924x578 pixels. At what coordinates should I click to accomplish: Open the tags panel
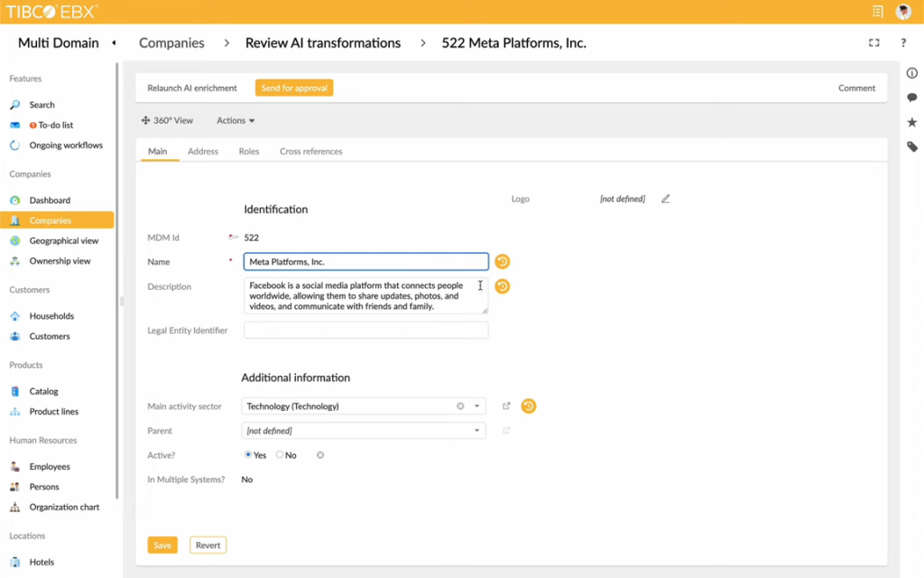[x=911, y=145]
